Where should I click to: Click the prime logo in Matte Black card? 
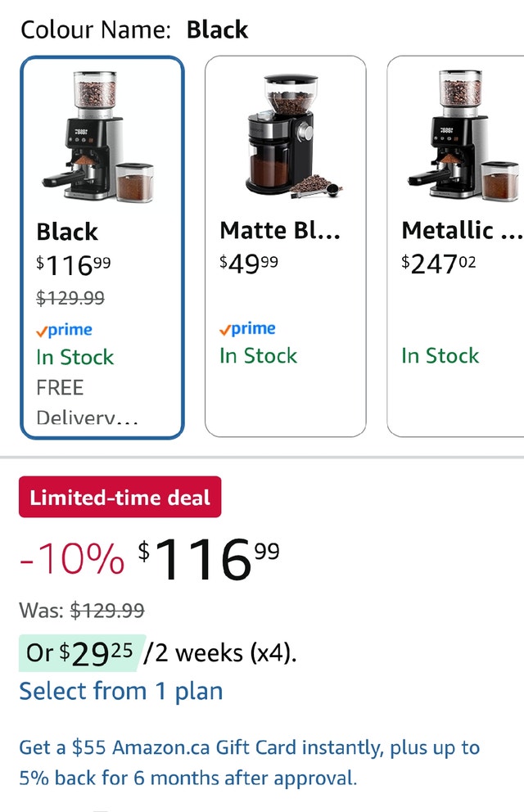[247, 328]
